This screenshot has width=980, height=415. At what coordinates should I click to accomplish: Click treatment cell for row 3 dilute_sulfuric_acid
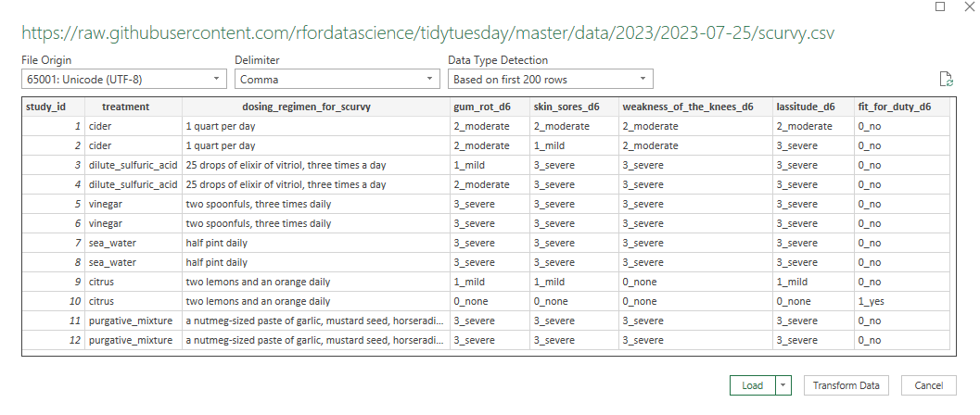click(x=134, y=166)
